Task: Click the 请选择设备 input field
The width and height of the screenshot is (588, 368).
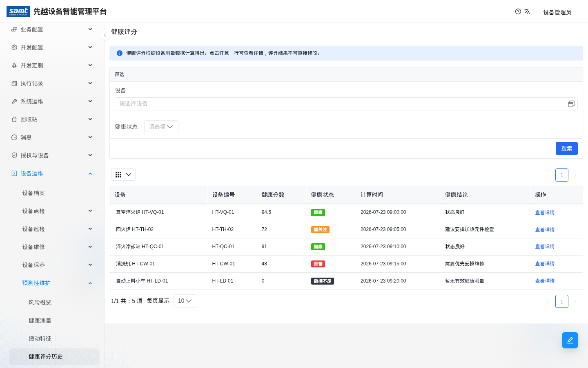Action: point(346,104)
